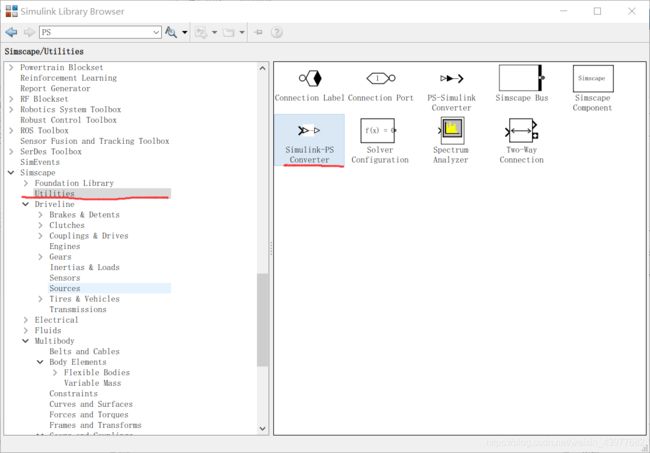The image size is (650, 453).
Task: Select Reinforcement Learning in the tree
Action: point(68,78)
